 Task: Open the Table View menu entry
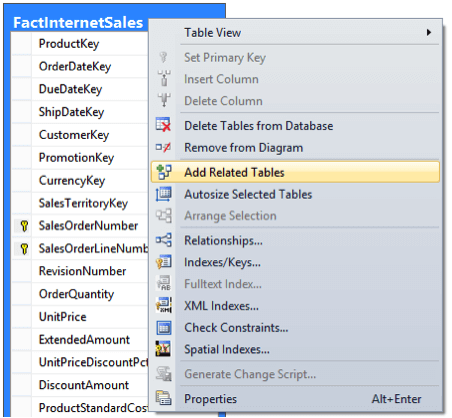[x=295, y=33]
